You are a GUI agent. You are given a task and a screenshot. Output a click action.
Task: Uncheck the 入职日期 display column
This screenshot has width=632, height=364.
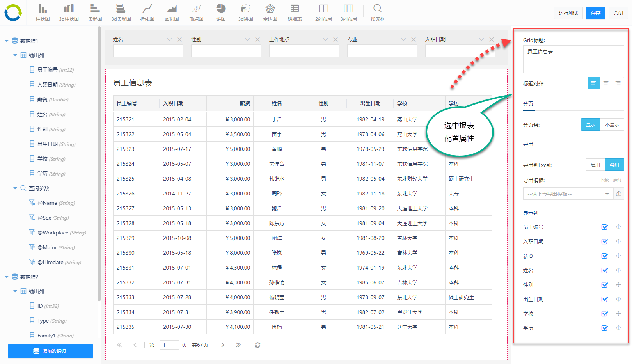click(x=605, y=241)
